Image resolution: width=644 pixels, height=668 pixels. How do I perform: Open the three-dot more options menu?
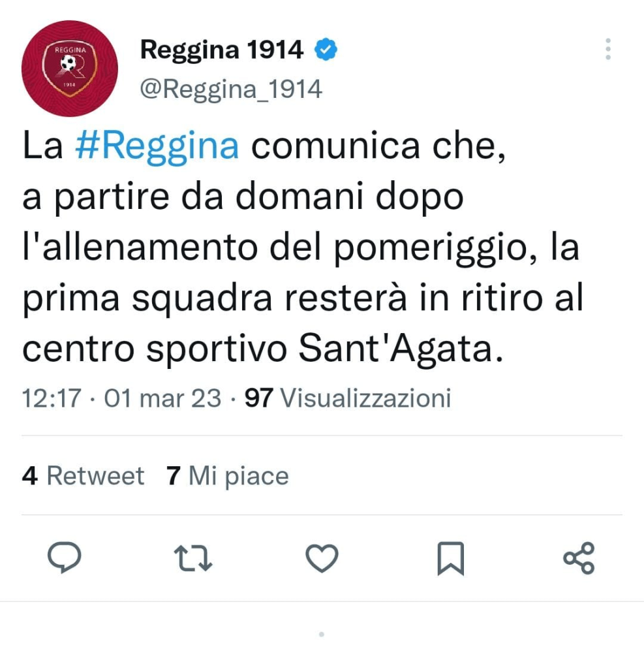(608, 49)
